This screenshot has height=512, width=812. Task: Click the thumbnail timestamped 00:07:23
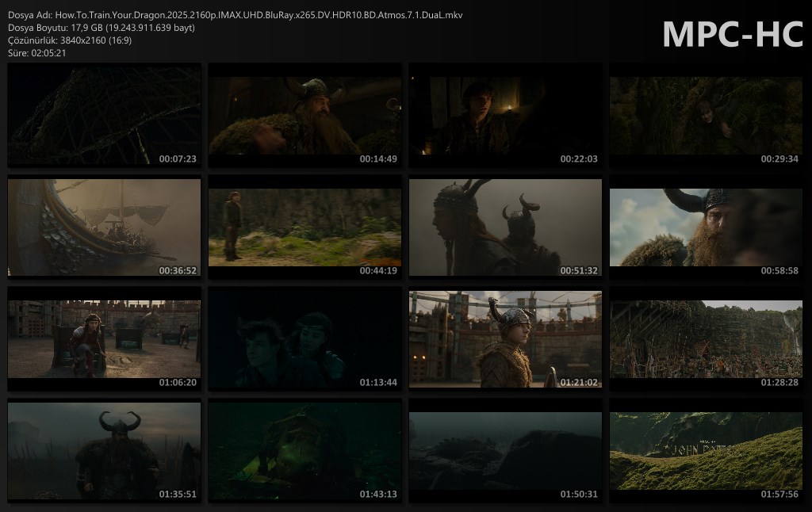(x=104, y=115)
